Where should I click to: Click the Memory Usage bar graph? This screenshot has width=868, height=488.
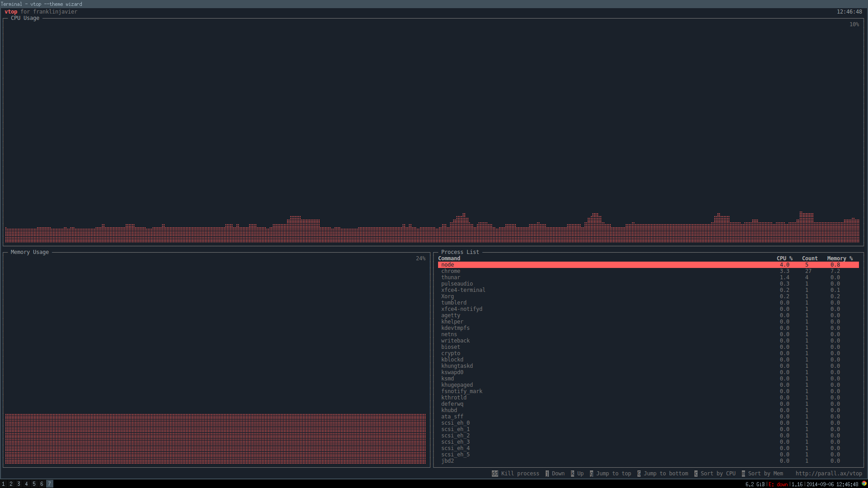coord(215,438)
